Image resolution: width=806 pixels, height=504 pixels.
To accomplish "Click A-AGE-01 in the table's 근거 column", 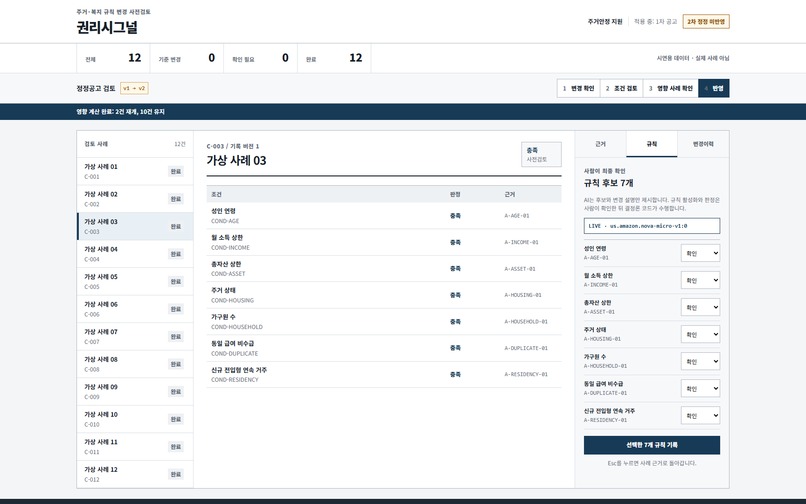I will tap(517, 215).
